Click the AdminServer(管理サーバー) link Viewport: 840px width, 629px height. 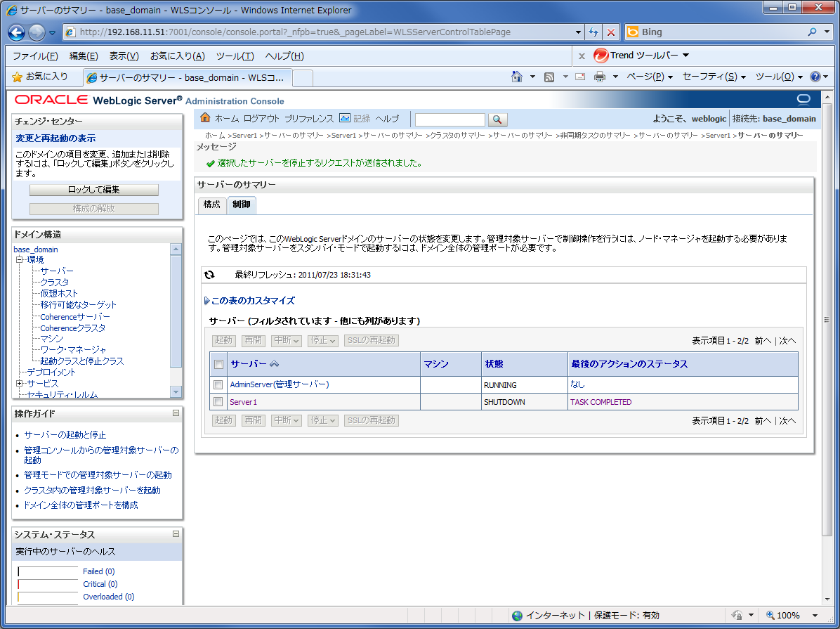pyautogui.click(x=279, y=384)
